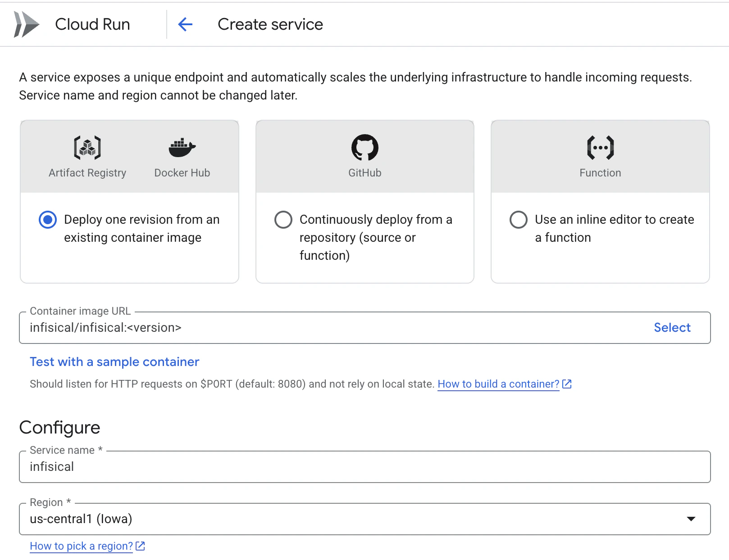The width and height of the screenshot is (729, 560).
Task: Click the Artifact Registry icon
Action: (87, 148)
